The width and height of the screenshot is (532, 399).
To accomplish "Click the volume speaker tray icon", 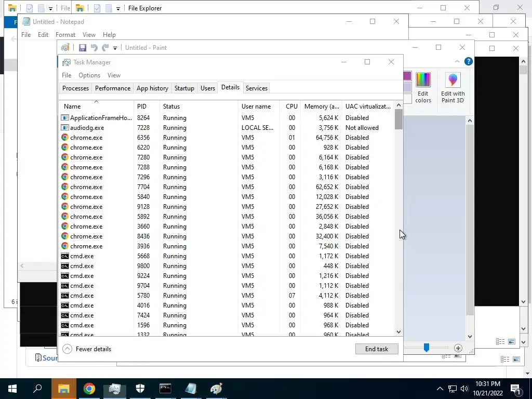I will click(x=464, y=389).
